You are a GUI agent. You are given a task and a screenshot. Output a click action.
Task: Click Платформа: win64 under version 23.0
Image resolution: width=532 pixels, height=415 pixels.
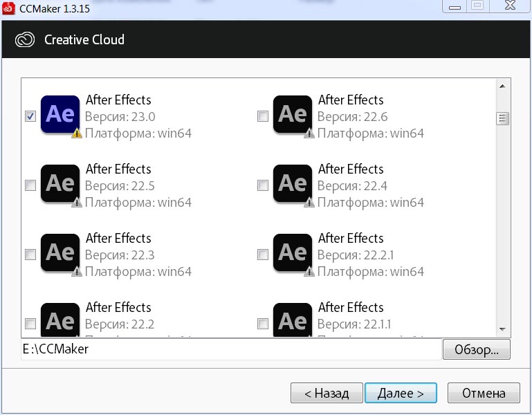(x=138, y=133)
